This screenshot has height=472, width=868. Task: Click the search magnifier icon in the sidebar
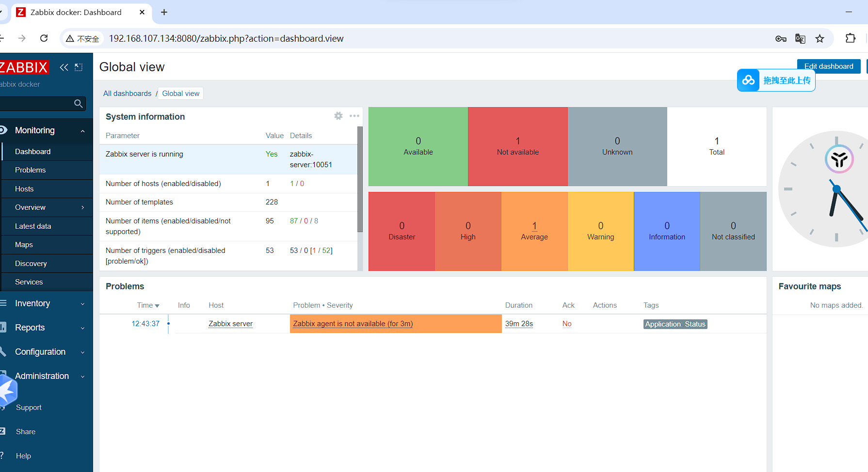click(x=79, y=104)
